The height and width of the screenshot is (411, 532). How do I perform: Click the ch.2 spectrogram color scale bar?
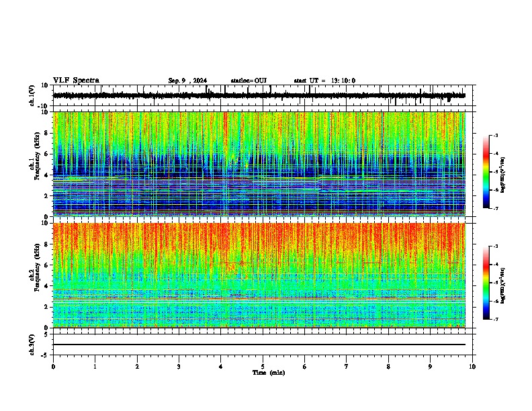point(486,283)
